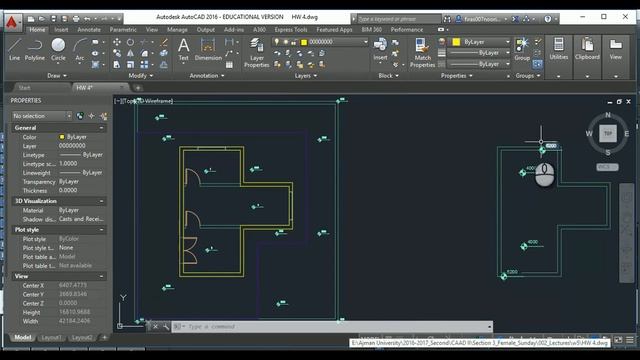Click the customize wrench icon in command line

coord(166,327)
